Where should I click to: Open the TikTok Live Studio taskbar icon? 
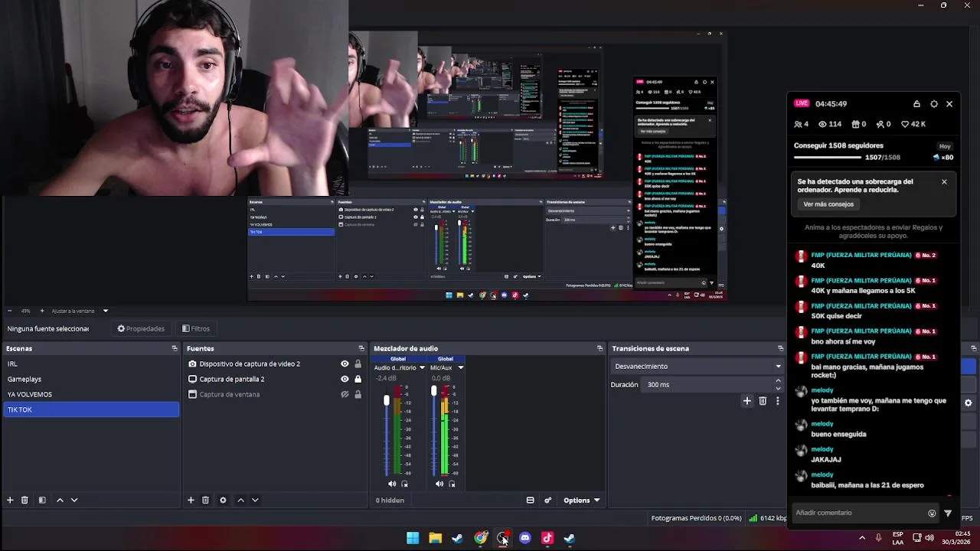547,538
